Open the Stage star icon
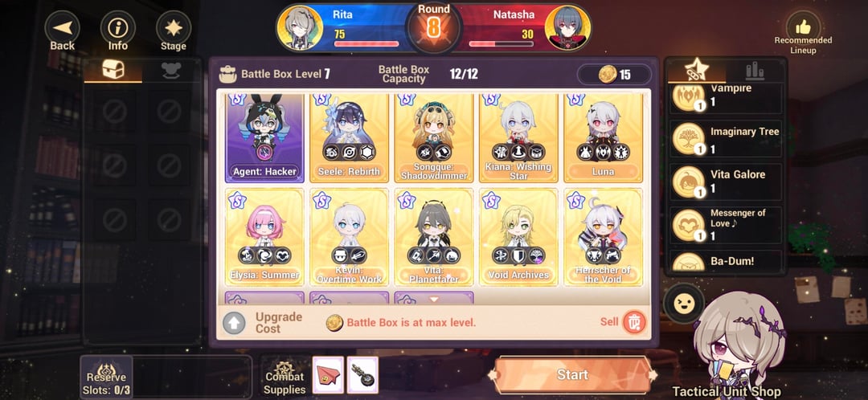The width and height of the screenshot is (868, 400). 174,27
